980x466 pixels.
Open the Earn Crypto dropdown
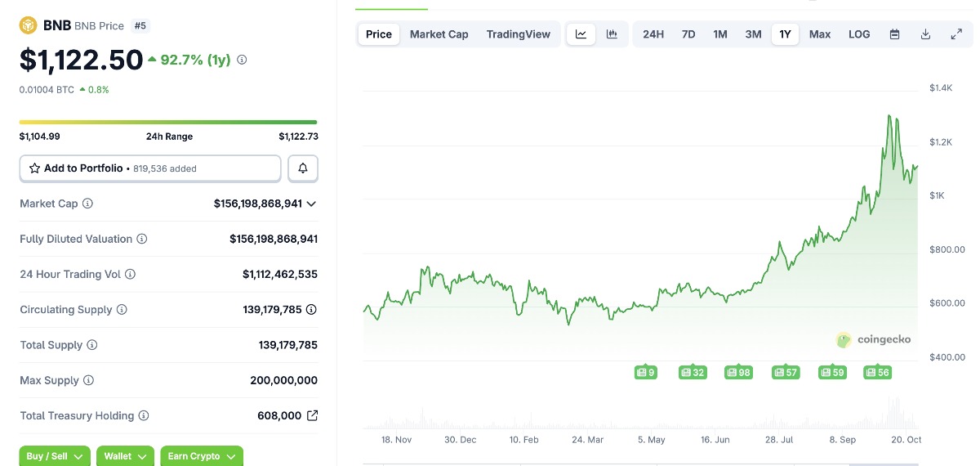(x=201, y=456)
